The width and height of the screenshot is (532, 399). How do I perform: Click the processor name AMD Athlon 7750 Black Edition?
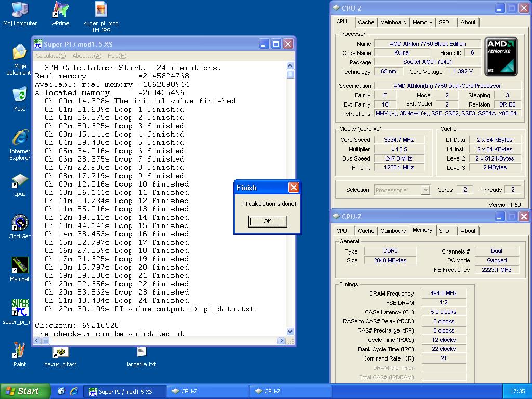tap(428, 44)
